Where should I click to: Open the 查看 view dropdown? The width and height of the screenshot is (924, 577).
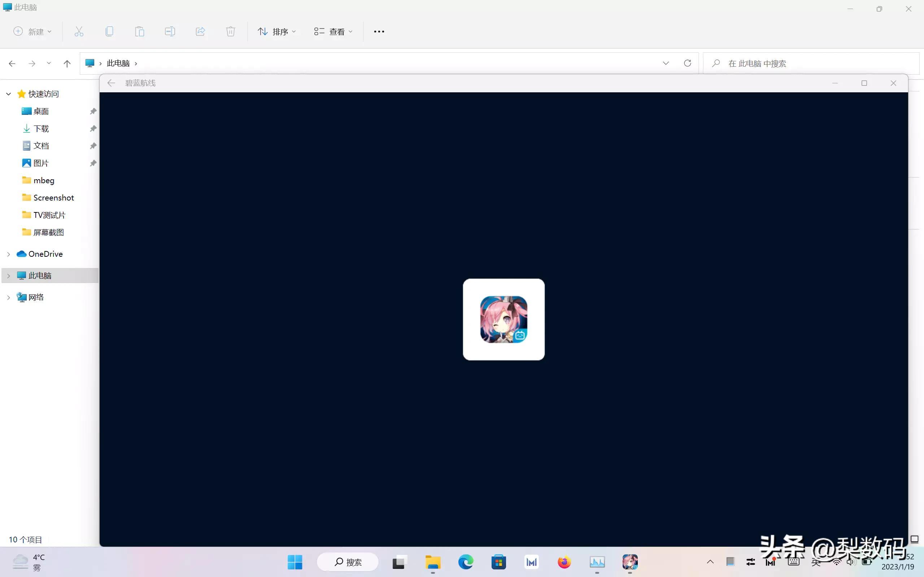click(333, 32)
